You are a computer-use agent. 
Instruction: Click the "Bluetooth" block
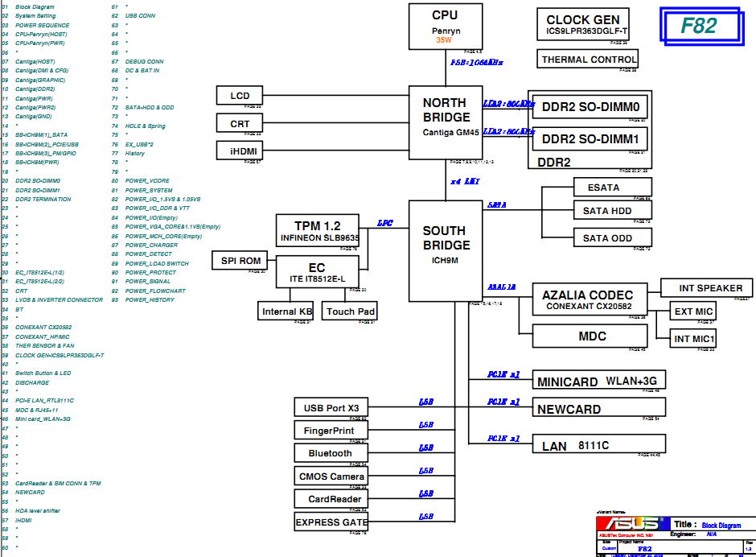tap(331, 452)
